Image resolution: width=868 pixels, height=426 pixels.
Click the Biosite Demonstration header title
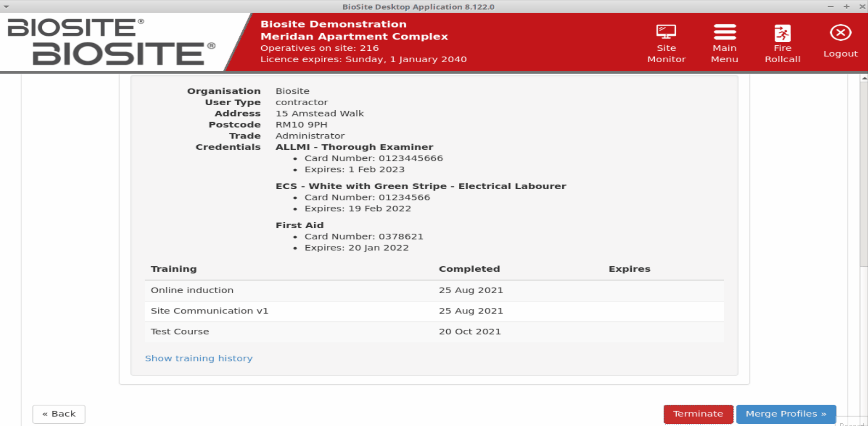point(333,24)
